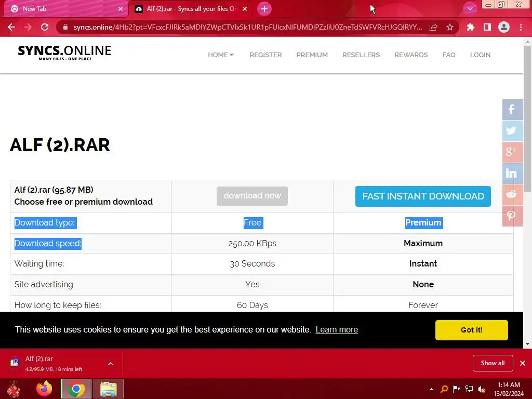This screenshot has height=399, width=532.
Task: Click the scrollbar down arrow
Action: coord(527,344)
